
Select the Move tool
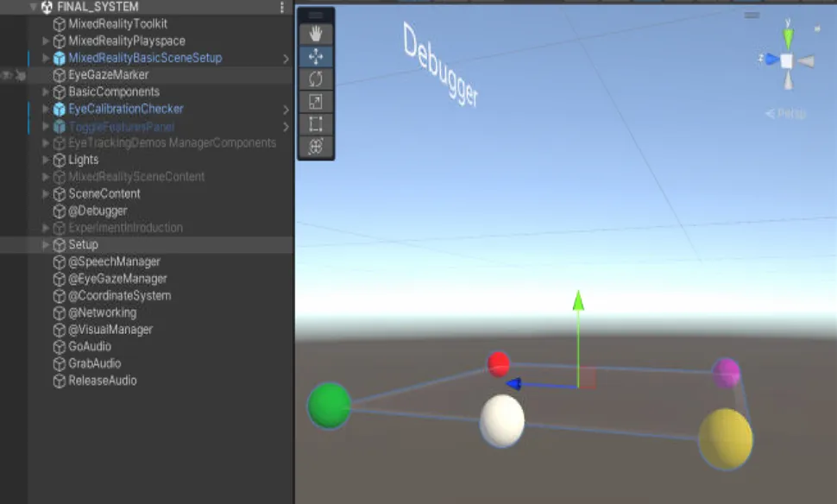pos(316,57)
